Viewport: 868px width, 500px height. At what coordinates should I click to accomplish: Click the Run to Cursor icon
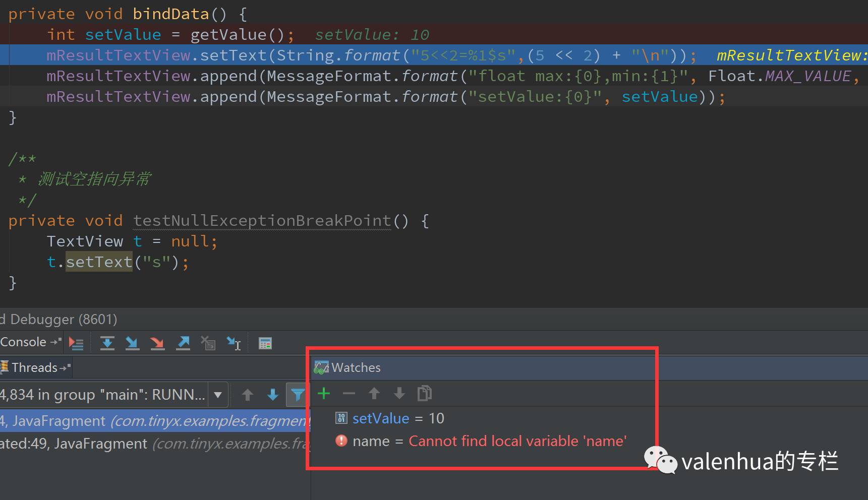pyautogui.click(x=234, y=343)
